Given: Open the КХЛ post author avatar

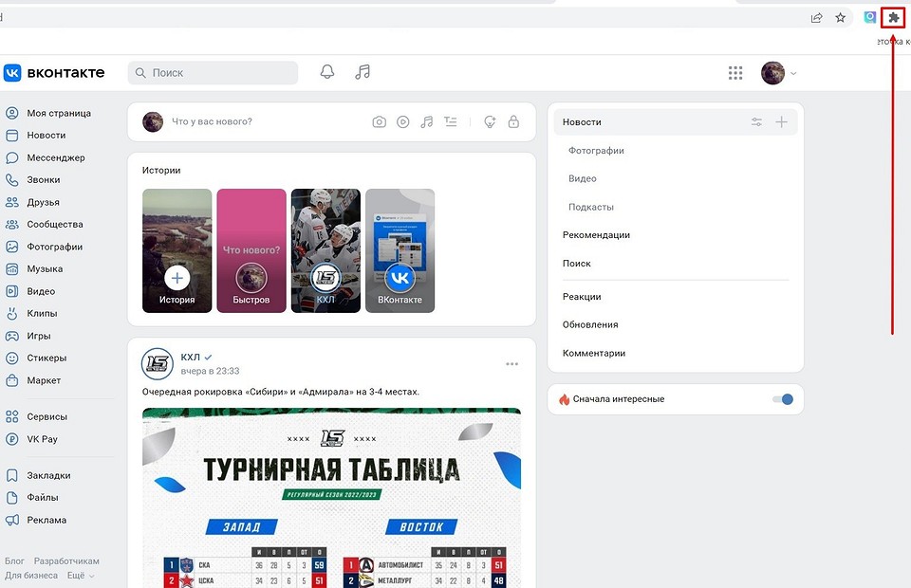Looking at the screenshot, I should coord(158,364).
